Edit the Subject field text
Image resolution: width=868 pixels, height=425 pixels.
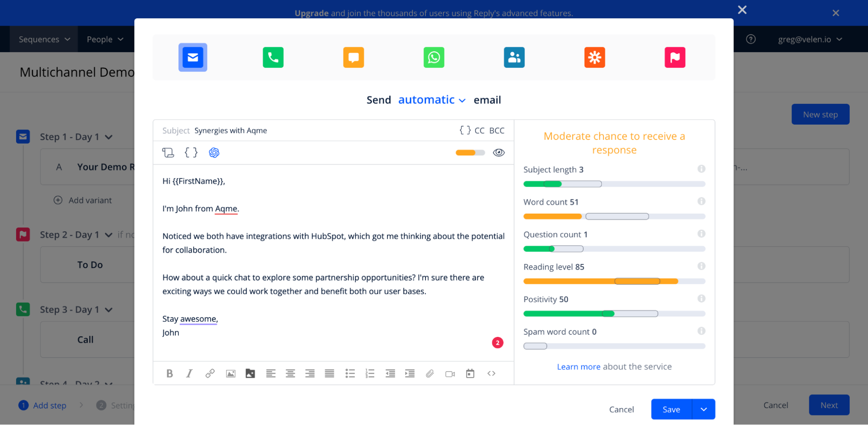tap(231, 131)
